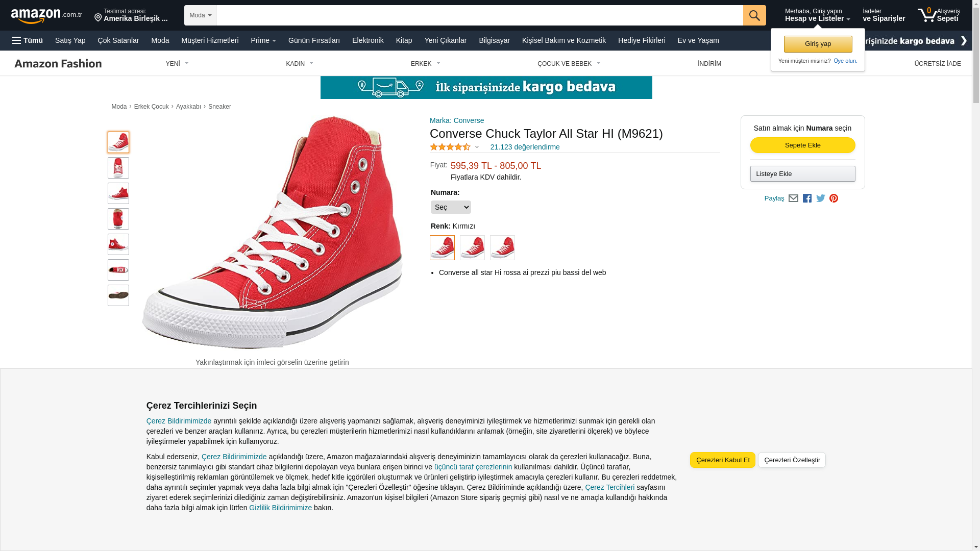Expand the star rating breakdown chevron
Screen dimensions: 980x551
tap(477, 147)
